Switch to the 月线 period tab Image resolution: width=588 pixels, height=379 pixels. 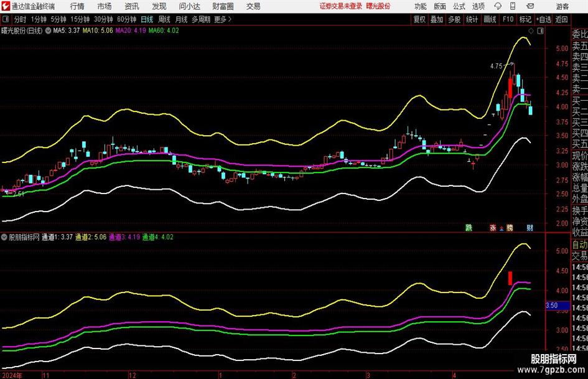pos(182,19)
